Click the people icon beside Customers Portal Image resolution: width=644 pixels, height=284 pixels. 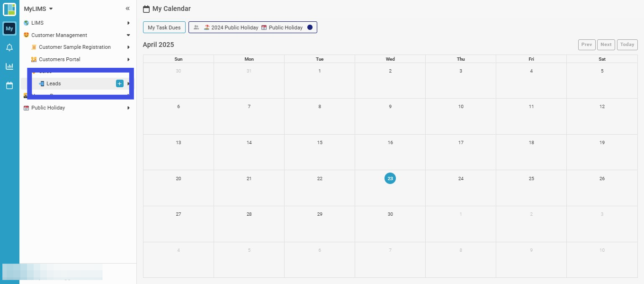(x=34, y=59)
